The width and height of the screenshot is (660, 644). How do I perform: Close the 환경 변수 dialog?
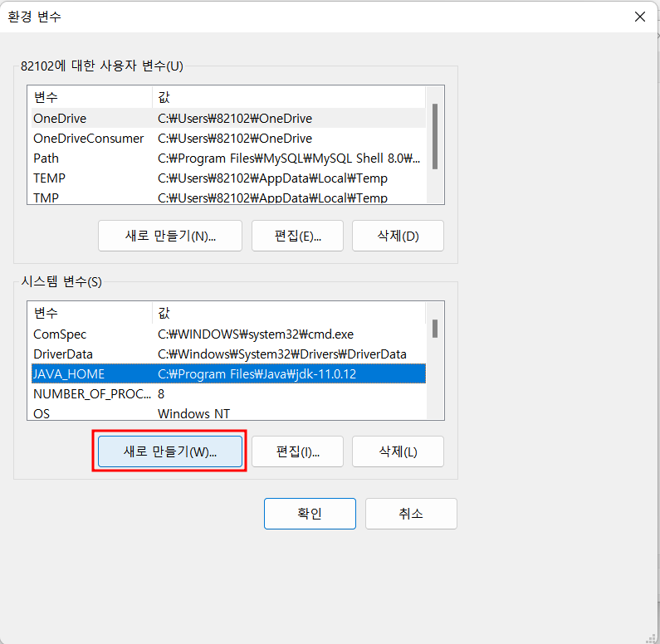pyautogui.click(x=640, y=17)
